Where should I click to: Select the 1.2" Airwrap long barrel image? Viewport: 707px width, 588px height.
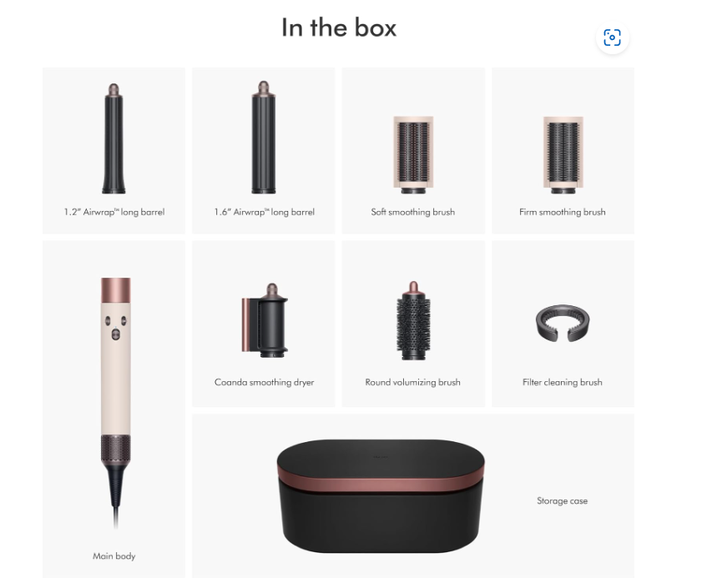point(114,138)
